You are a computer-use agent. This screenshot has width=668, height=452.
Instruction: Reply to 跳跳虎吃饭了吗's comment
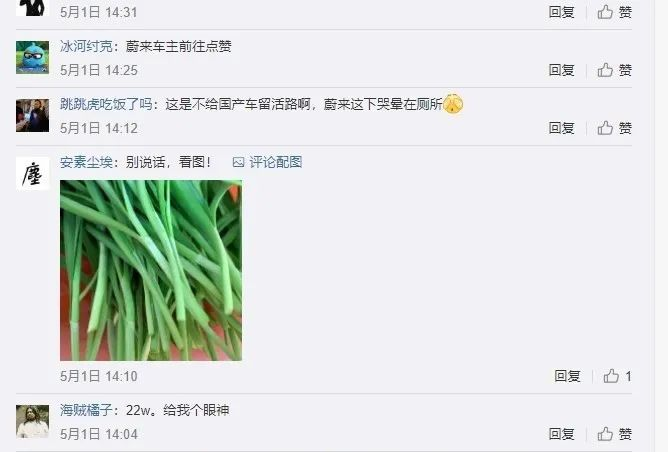click(x=561, y=128)
